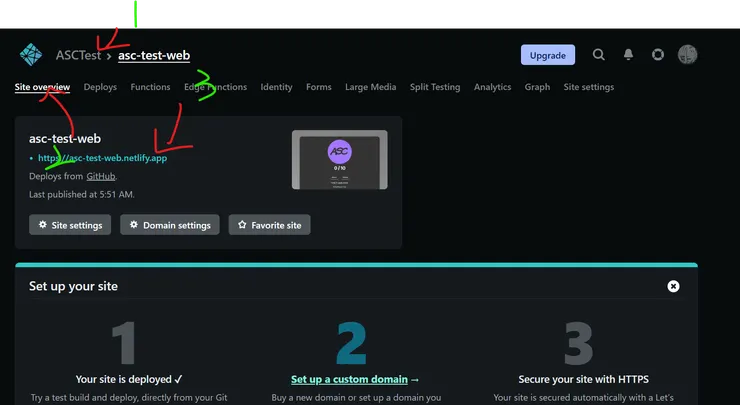740x405 pixels.
Task: Dismiss the Set up your site panel
Action: coord(673,286)
